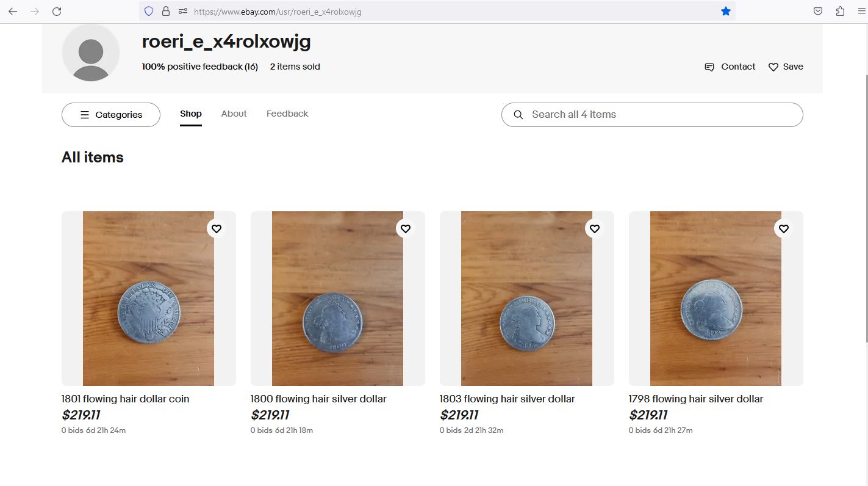Expand the Categories menu

tap(111, 115)
